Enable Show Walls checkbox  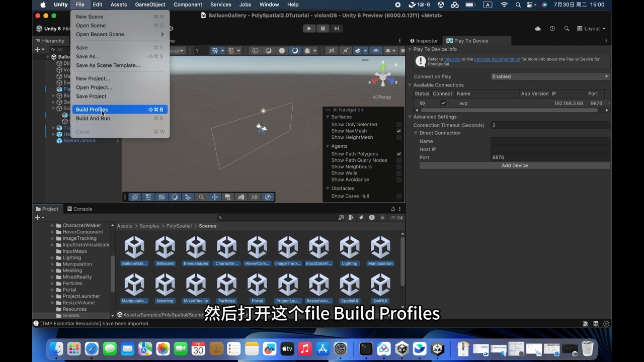pos(399,173)
